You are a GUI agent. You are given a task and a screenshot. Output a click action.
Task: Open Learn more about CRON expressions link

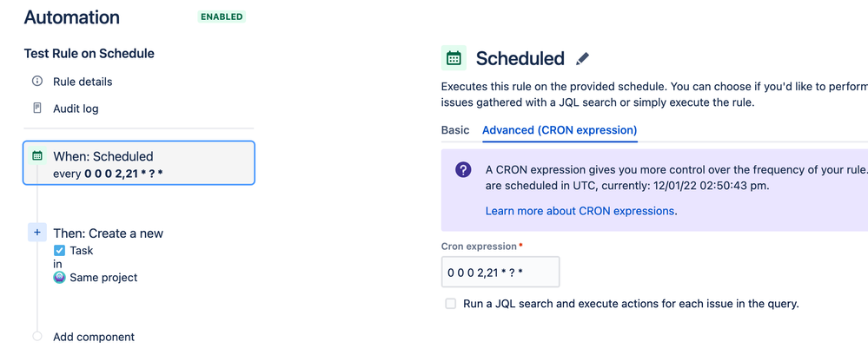pyautogui.click(x=580, y=211)
